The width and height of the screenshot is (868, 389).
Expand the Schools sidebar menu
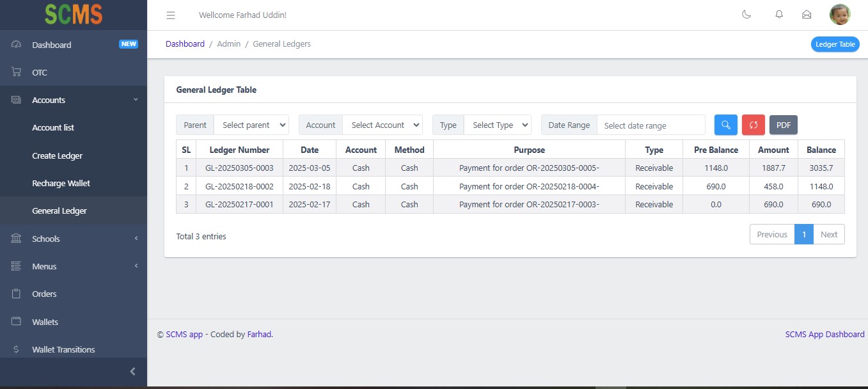(x=74, y=239)
